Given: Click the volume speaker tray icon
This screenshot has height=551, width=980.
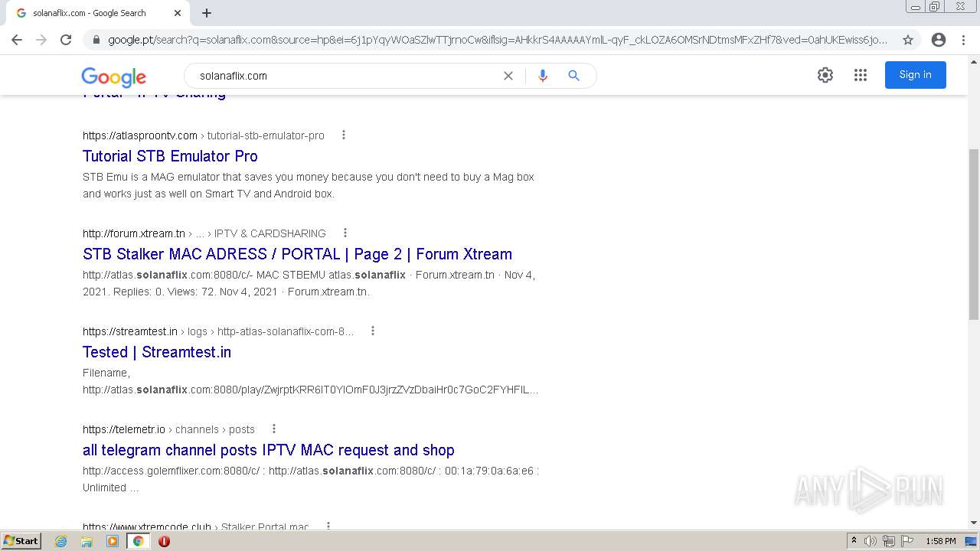Looking at the screenshot, I should 871,541.
